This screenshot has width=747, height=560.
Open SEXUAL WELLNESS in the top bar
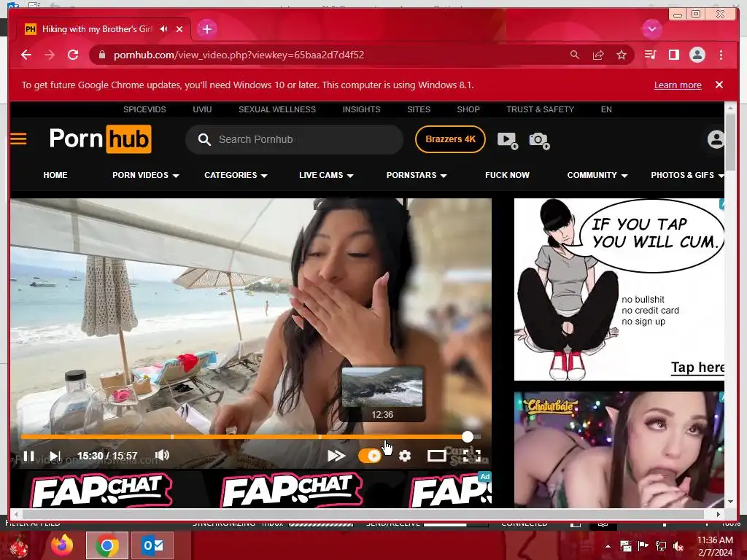(277, 109)
